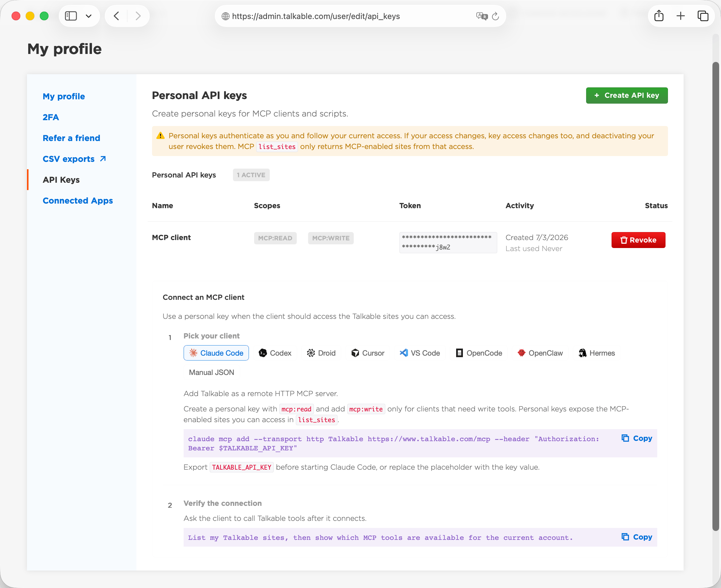Click the Verify the connection step title

coord(223,503)
